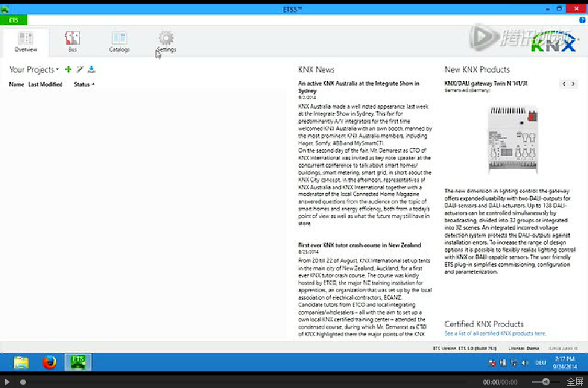The image size is (588, 388).
Task: Click Active Apps status entry
Action: (x=563, y=348)
